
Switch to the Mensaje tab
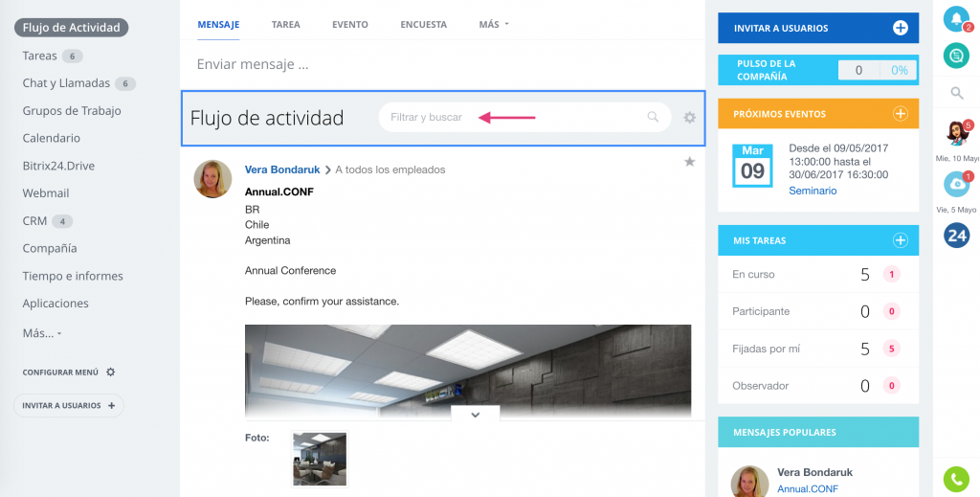pos(219,24)
